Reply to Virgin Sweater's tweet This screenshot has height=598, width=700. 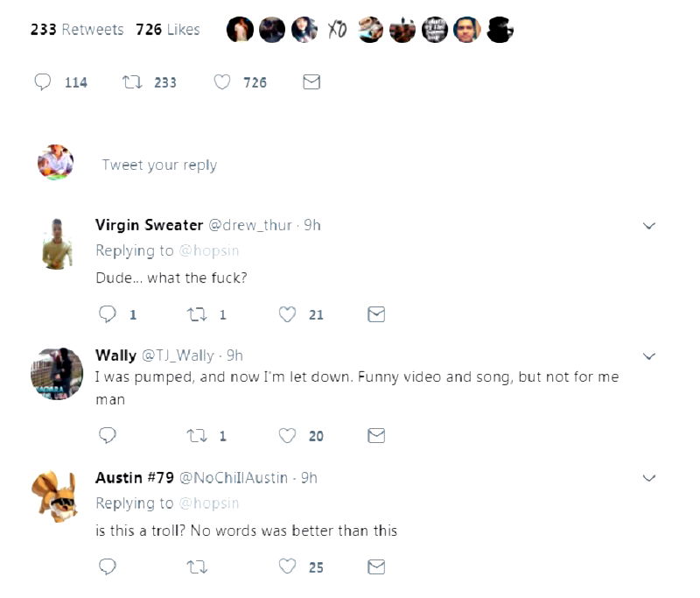point(108,313)
